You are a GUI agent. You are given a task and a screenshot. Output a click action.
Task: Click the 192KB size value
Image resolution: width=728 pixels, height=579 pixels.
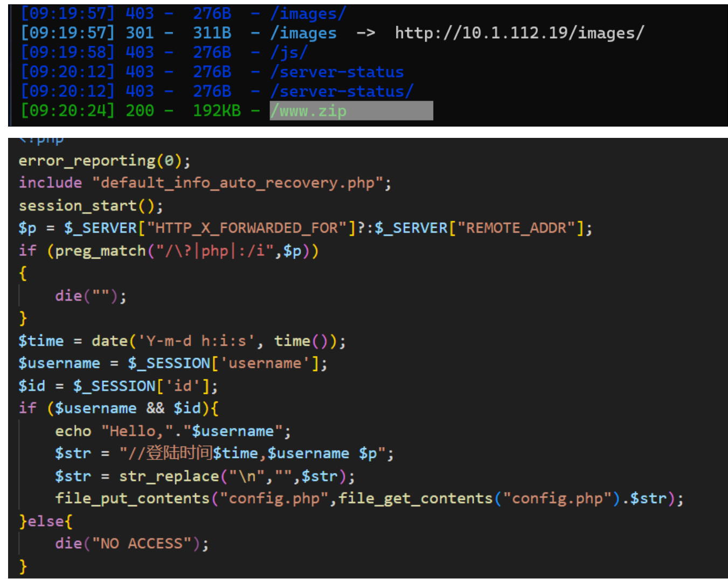point(217,111)
